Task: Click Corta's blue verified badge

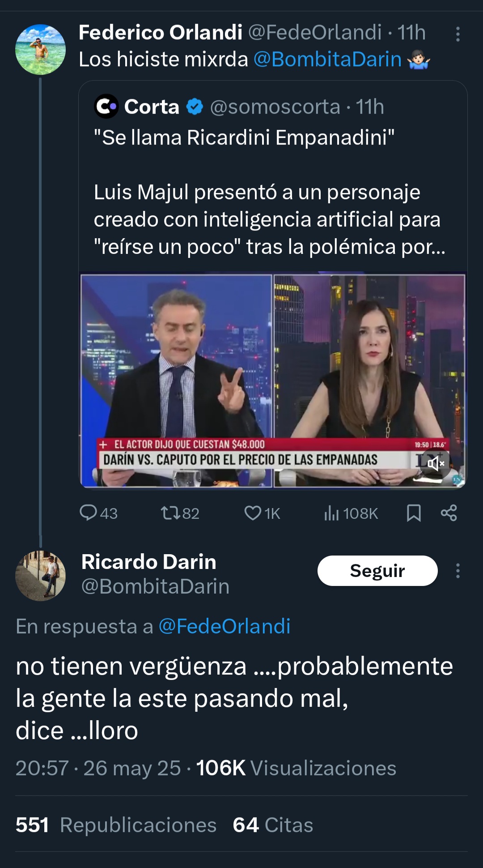Action: (195, 107)
